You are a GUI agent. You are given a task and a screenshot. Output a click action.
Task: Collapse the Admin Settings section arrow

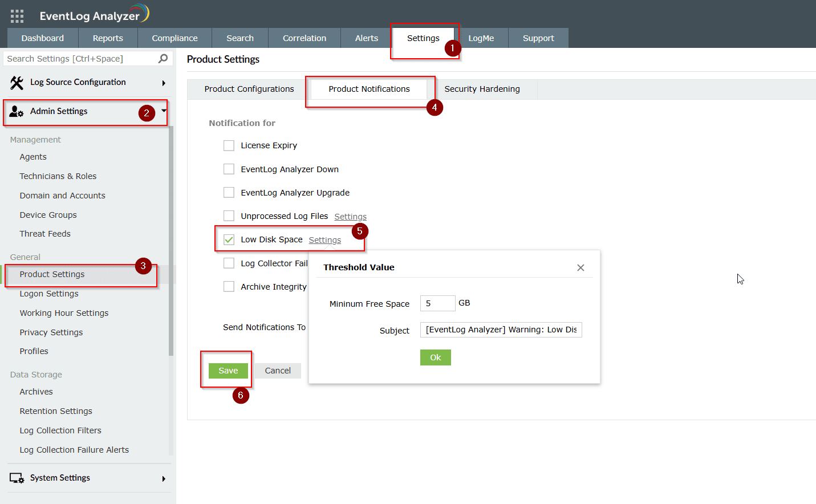click(164, 110)
